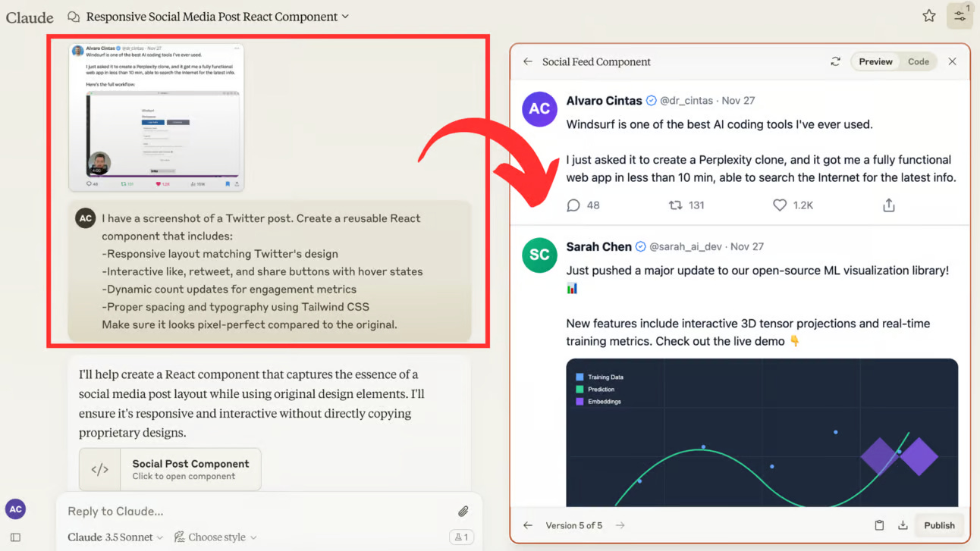Download the artifact
The width and height of the screenshot is (980, 551).
pyautogui.click(x=903, y=525)
